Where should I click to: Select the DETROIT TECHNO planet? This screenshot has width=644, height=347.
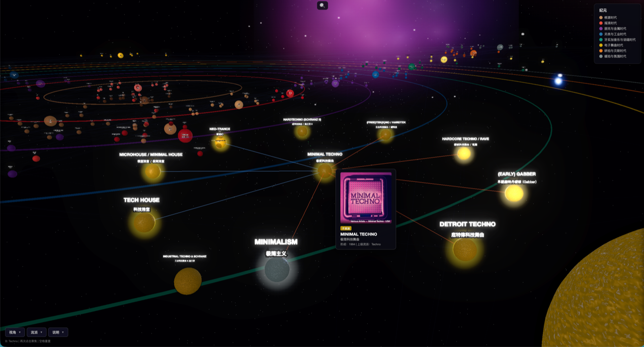pyautogui.click(x=465, y=249)
